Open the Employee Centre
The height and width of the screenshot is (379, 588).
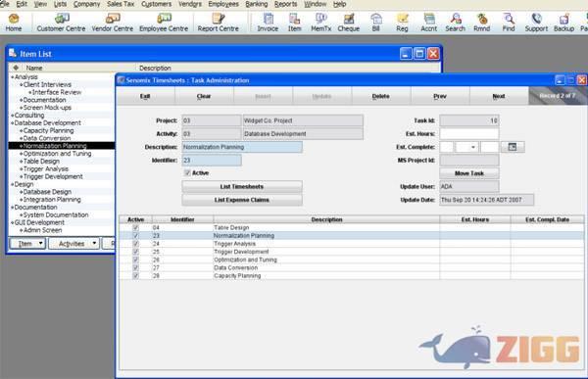pyautogui.click(x=164, y=23)
